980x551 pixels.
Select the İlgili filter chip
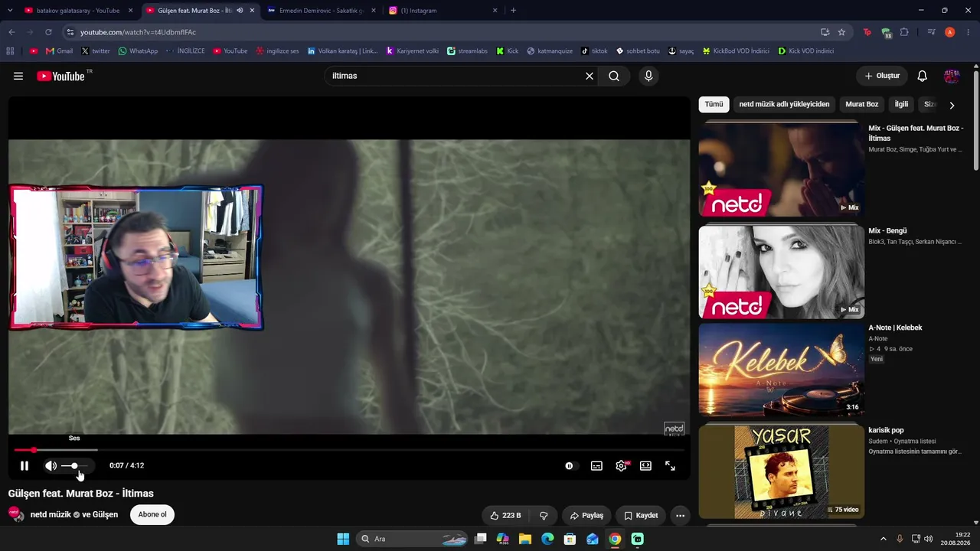(901, 104)
